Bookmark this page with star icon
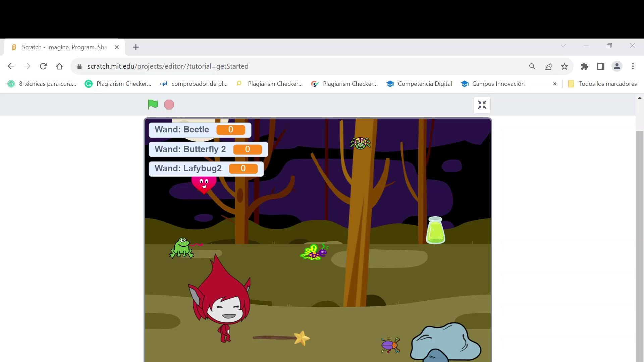This screenshot has height=362, width=644. 565,66
